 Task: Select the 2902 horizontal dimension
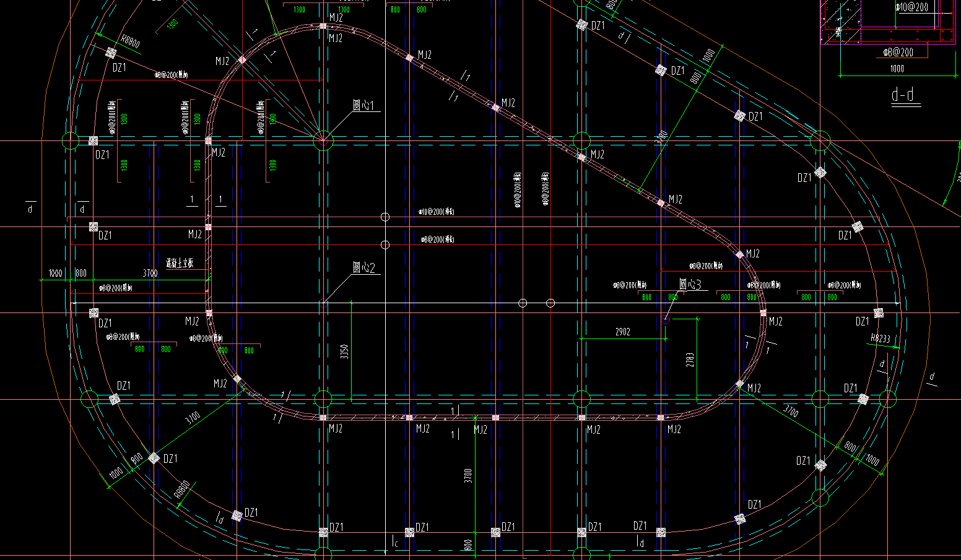622,332
